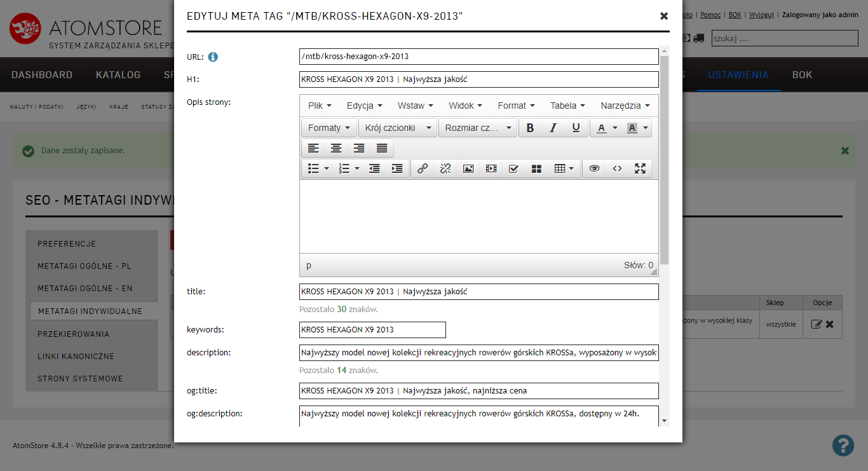Open the Wstaw menu
This screenshot has width=868, height=471.
point(415,106)
